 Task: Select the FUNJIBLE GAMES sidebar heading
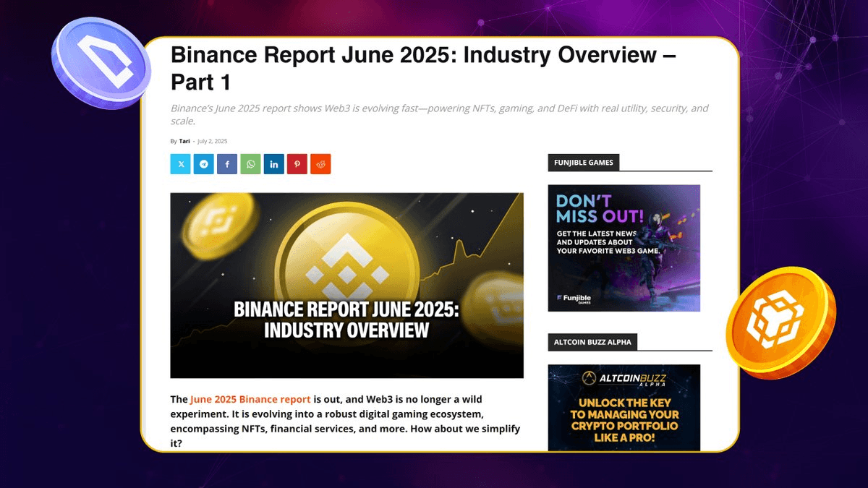(x=584, y=163)
